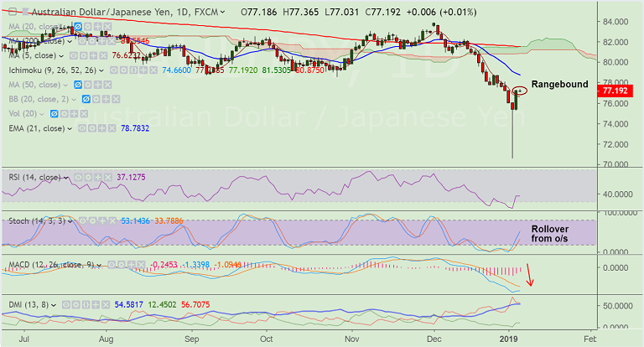This screenshot has height=347, width=644.
Task: Hide the Stoch (14, 3, 3) plot
Action: (82, 221)
